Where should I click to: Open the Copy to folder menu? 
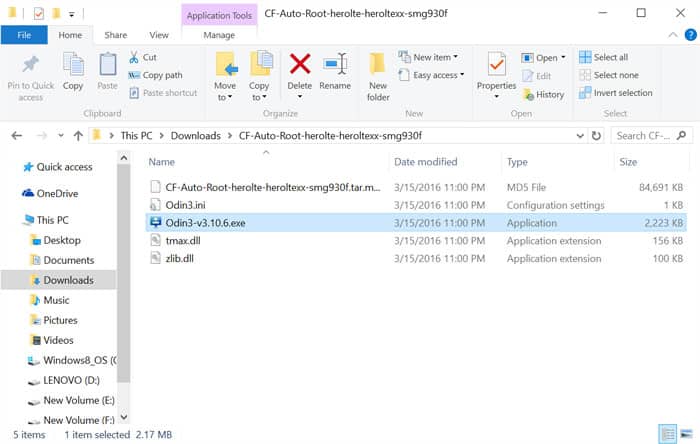259,77
